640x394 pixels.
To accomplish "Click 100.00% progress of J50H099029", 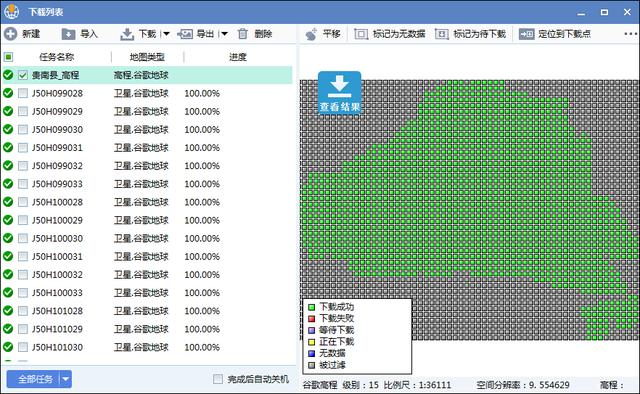I will pyautogui.click(x=202, y=111).
